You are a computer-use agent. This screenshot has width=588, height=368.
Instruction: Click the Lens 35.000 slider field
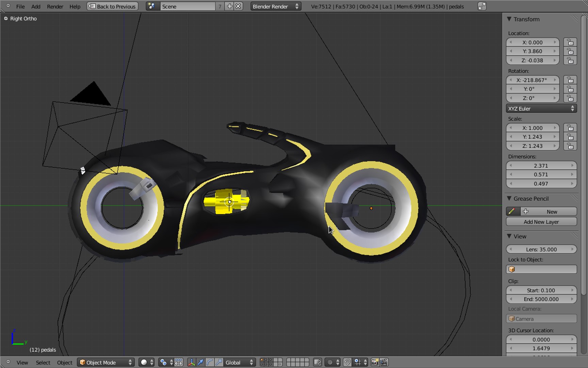541,249
